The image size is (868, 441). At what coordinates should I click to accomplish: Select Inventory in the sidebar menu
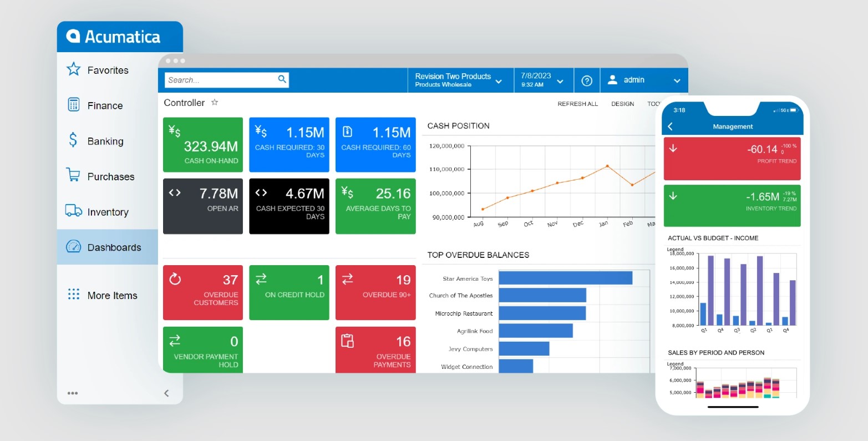(108, 212)
